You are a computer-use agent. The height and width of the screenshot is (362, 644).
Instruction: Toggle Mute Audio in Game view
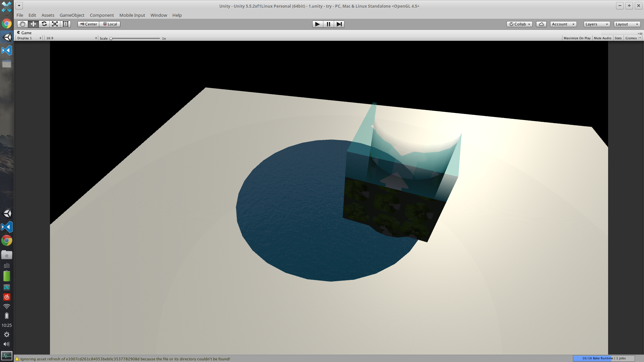(602, 38)
